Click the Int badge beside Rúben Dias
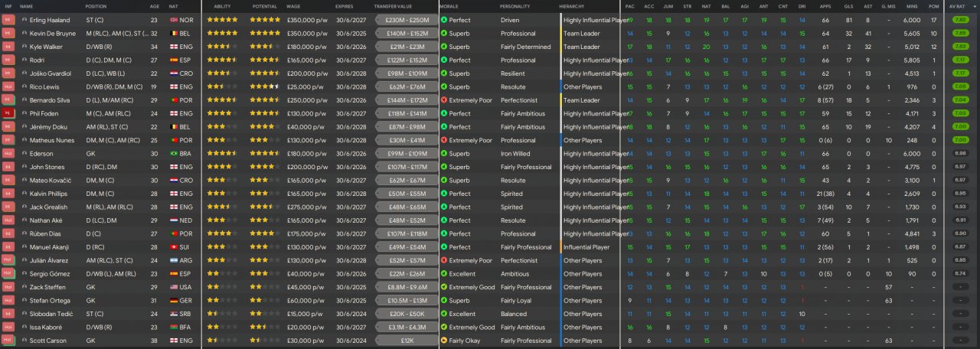Image resolution: width=980 pixels, height=349 pixels. pyautogui.click(x=8, y=233)
